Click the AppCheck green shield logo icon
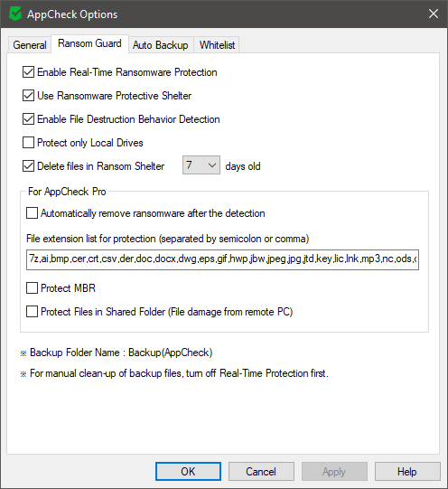This screenshot has height=489, width=448. [x=15, y=14]
